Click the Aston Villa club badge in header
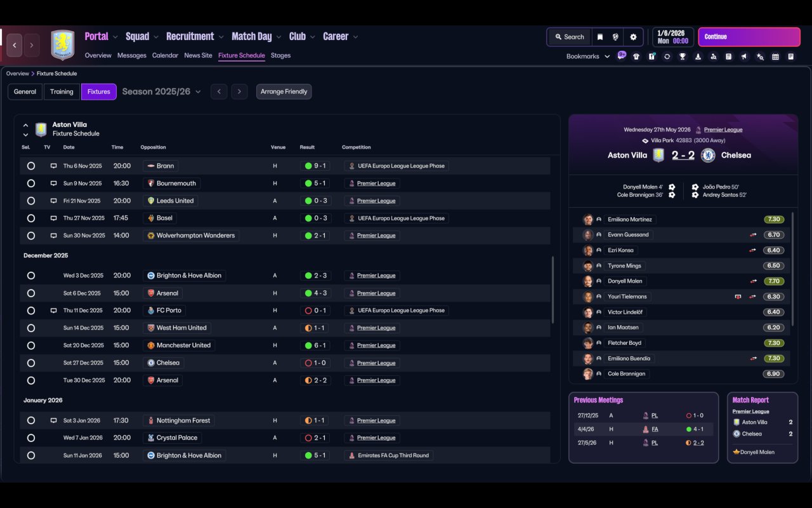Viewport: 812px width, 508px height. pyautogui.click(x=62, y=45)
